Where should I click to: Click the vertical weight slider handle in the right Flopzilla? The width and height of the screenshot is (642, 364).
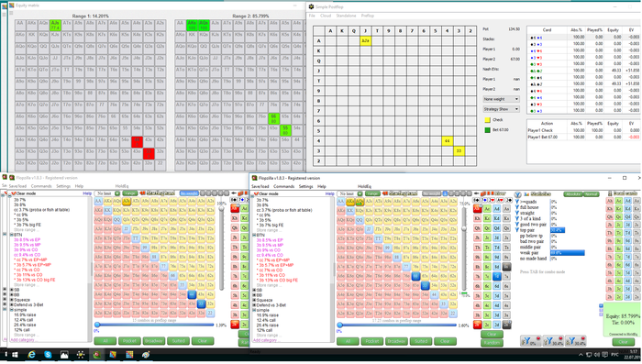(x=464, y=229)
